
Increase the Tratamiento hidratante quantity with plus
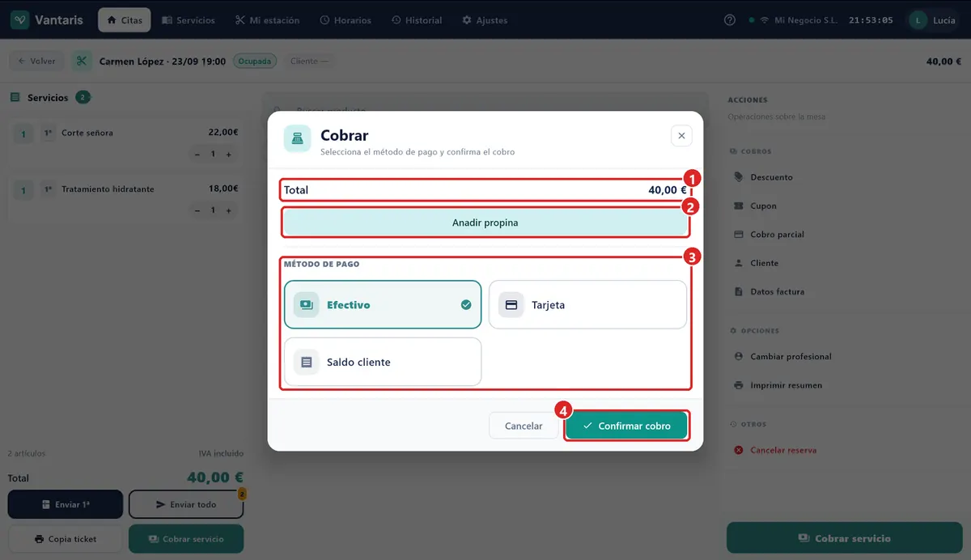tap(229, 210)
